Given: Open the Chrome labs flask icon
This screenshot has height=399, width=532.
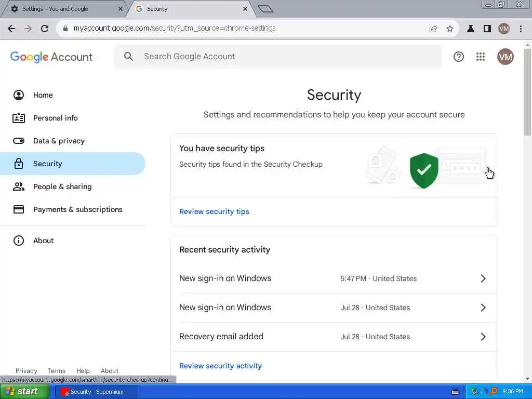Looking at the screenshot, I should 471,29.
